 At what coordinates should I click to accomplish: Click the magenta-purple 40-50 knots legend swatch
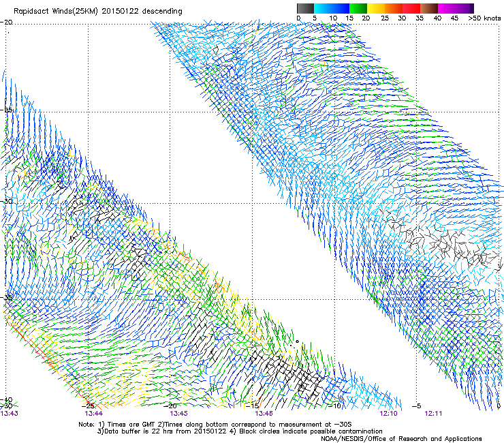point(456,8)
